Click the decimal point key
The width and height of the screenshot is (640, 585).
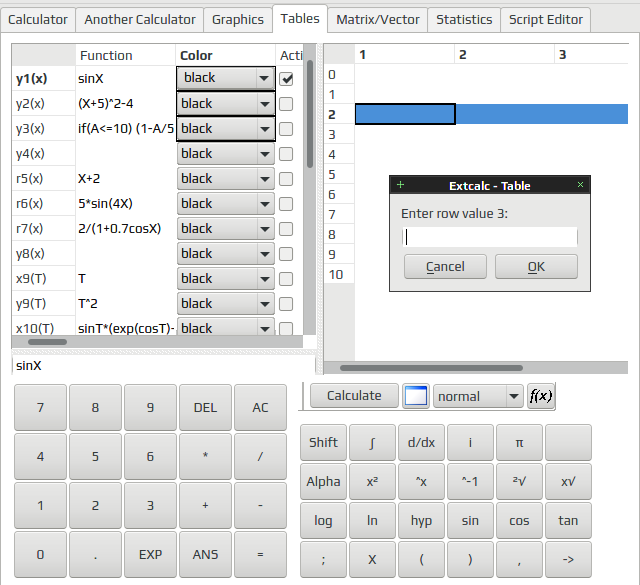point(95,554)
